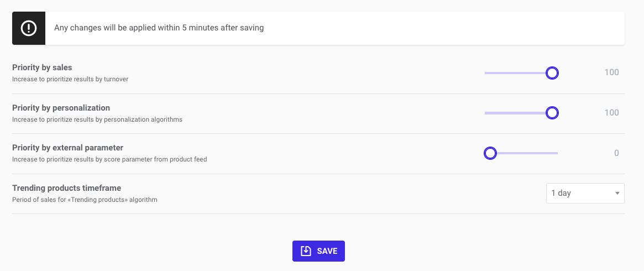644x271 pixels.
Task: Open the Trending products timeframe dropdown
Action: (x=585, y=194)
